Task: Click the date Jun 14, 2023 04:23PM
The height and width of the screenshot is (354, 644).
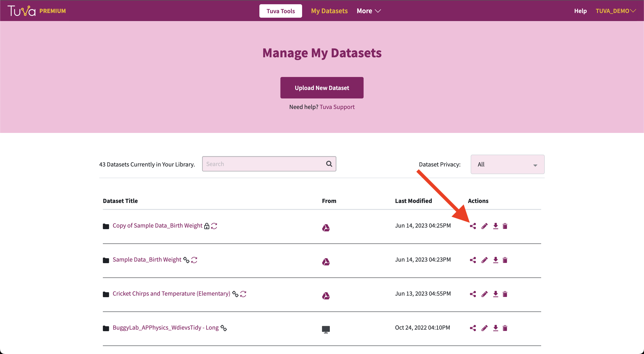Action: click(x=423, y=259)
